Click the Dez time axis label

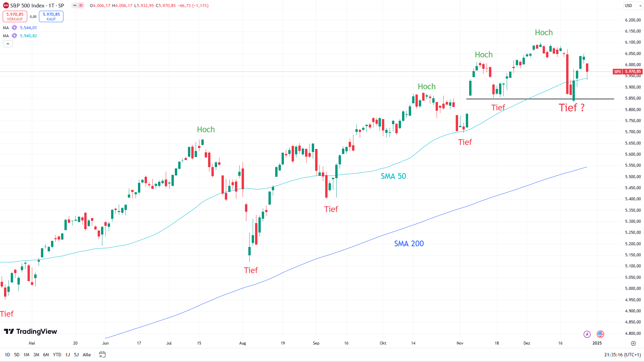pos(527,343)
